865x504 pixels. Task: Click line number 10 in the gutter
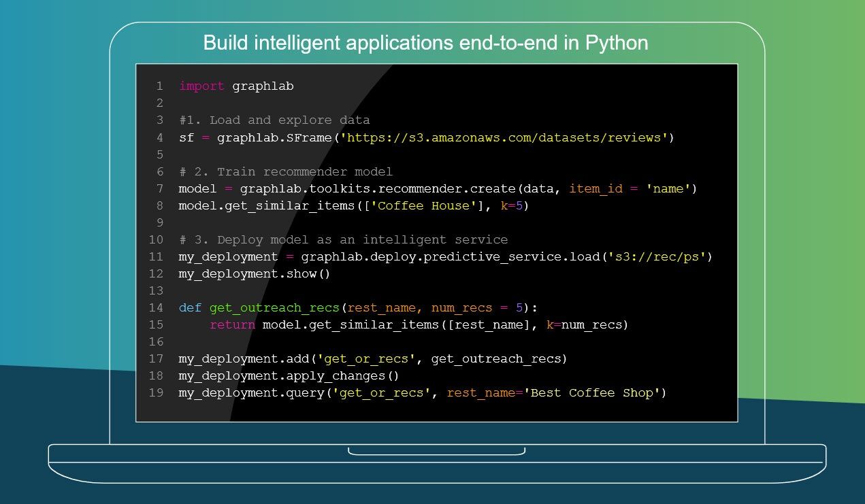pos(156,239)
